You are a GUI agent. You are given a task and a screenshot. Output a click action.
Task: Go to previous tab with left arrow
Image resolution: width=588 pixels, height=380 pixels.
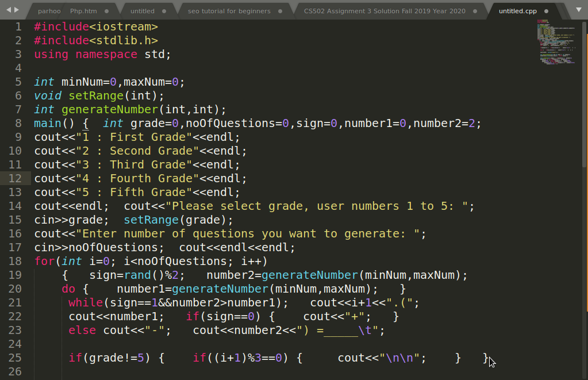[9, 10]
